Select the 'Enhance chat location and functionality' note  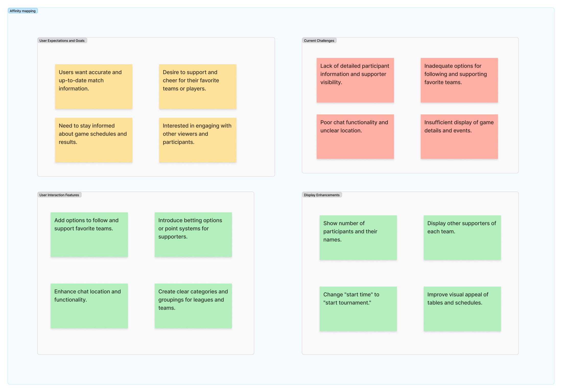tap(89, 306)
